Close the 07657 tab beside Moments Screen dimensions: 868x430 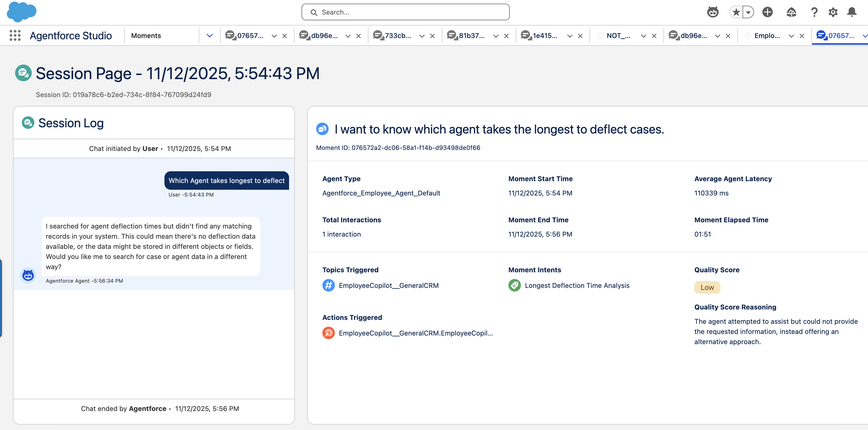point(285,36)
